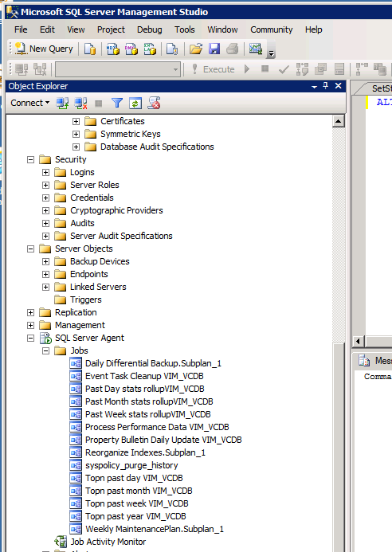Collapse the Server Objects folder
Screen dimensions: 392x552
tap(30, 249)
